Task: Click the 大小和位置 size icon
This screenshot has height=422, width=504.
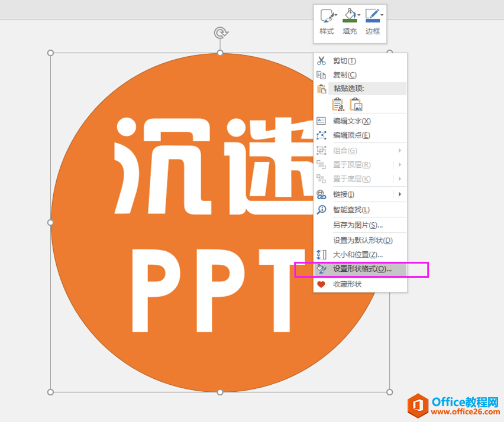Action: (x=320, y=255)
